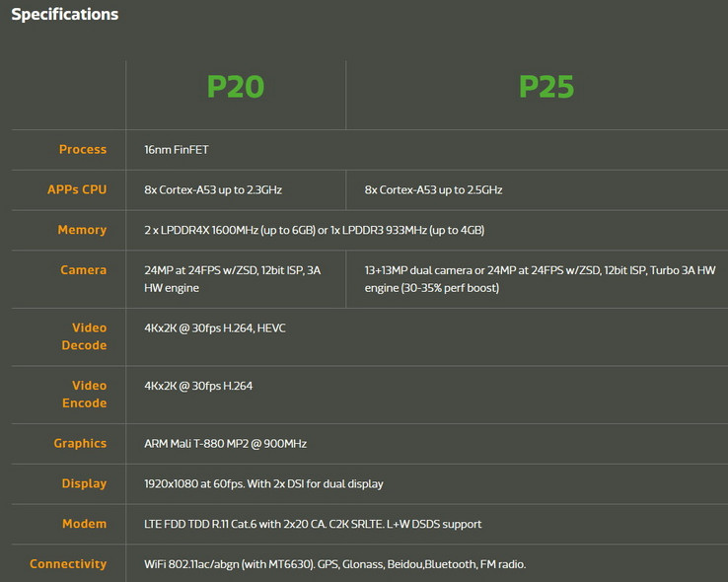Select the P20 column header

pos(235,87)
